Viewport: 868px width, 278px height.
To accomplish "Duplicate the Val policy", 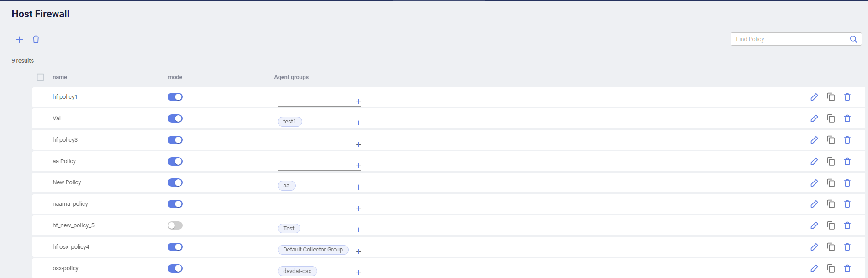I will tap(831, 118).
